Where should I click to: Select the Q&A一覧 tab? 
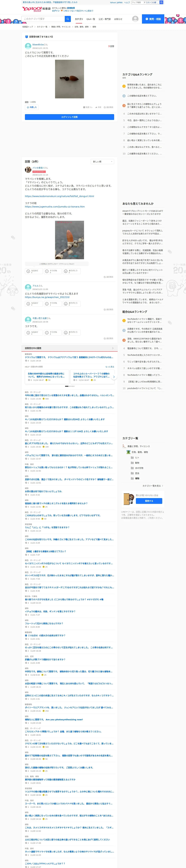(x=91, y=19)
